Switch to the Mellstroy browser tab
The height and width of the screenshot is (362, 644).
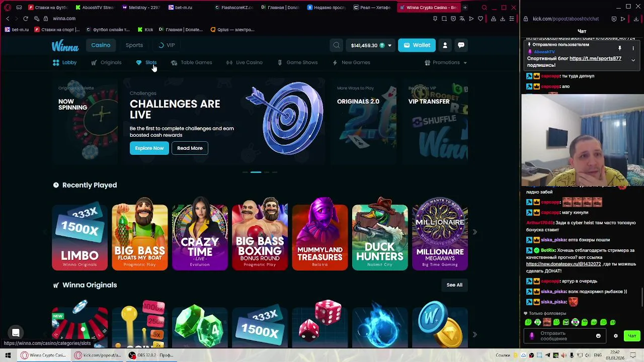140,8
